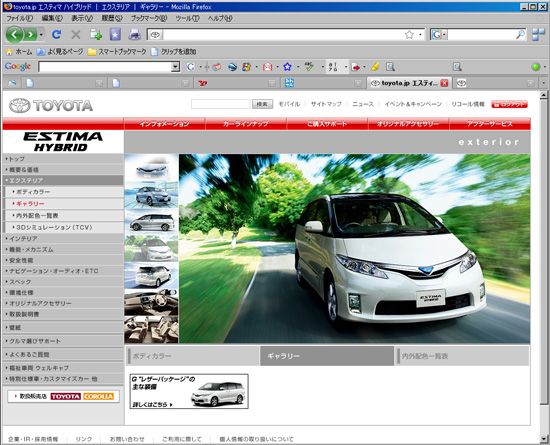Open the 編集 menu
550x445 pixels.
pos(52,18)
